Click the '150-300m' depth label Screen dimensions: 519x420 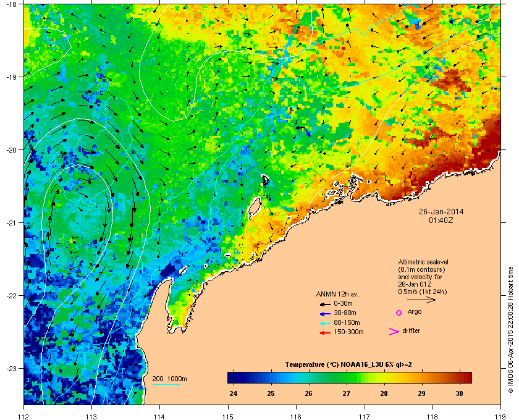click(348, 332)
